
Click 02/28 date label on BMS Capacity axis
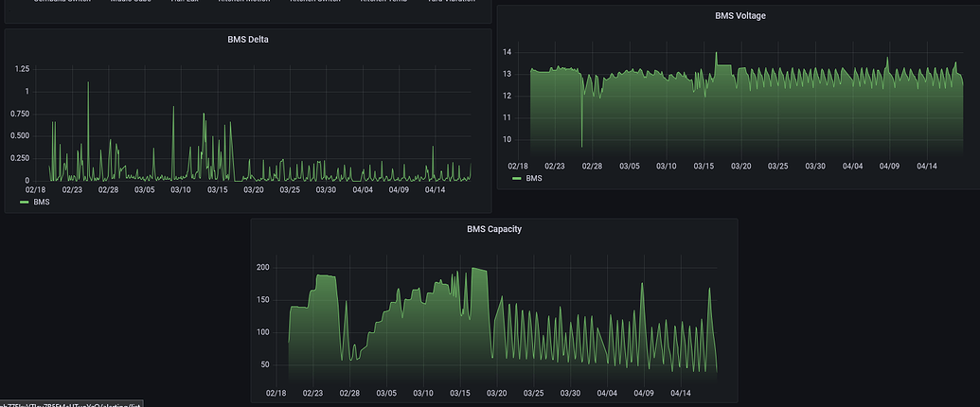point(349,393)
